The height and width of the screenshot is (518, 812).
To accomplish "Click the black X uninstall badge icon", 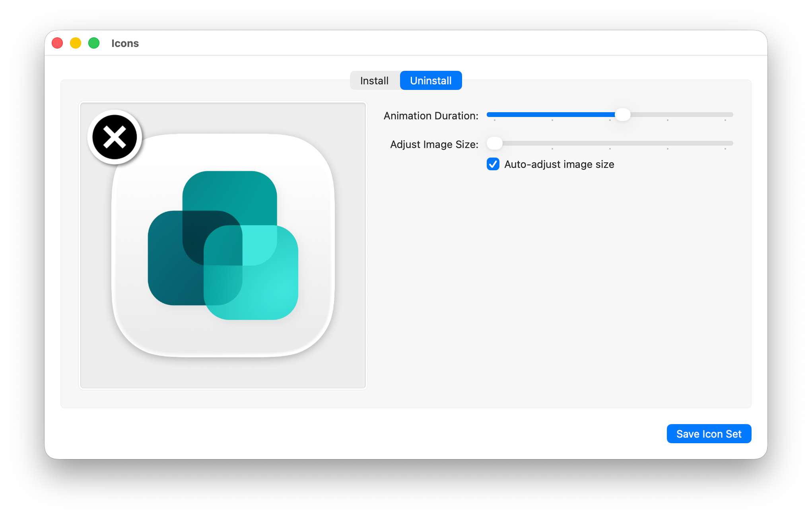I will click(x=115, y=137).
